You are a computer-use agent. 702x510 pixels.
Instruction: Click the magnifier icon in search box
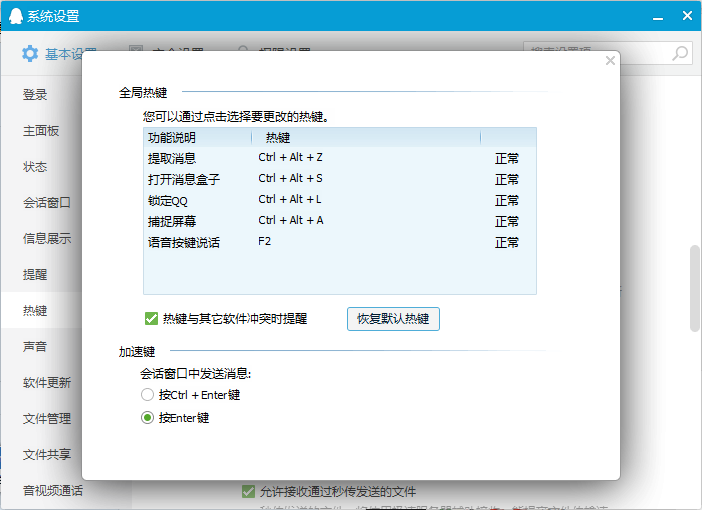tap(680, 53)
